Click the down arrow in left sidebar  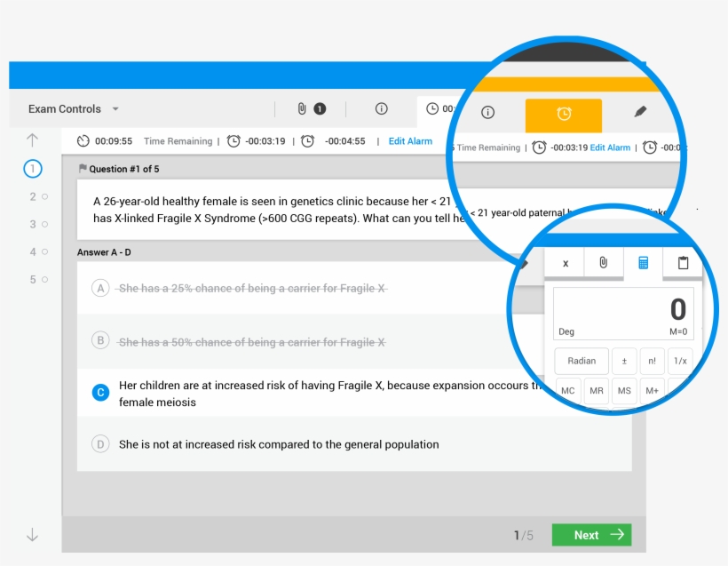point(33,534)
